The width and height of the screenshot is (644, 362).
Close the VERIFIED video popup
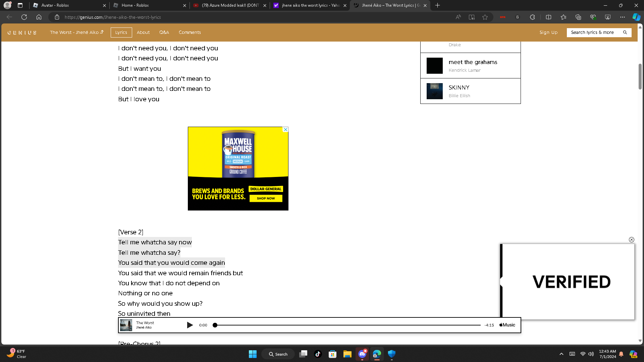[632, 240]
